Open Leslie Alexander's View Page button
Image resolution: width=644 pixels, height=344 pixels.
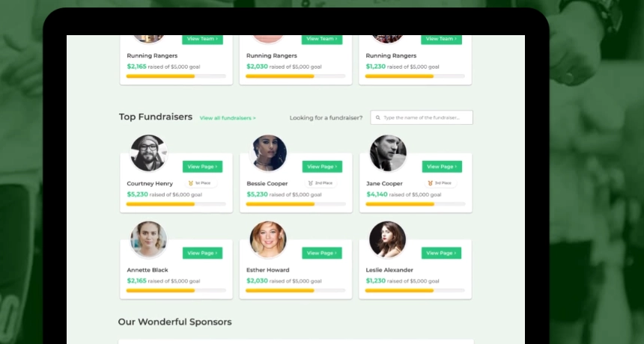pyautogui.click(x=442, y=254)
